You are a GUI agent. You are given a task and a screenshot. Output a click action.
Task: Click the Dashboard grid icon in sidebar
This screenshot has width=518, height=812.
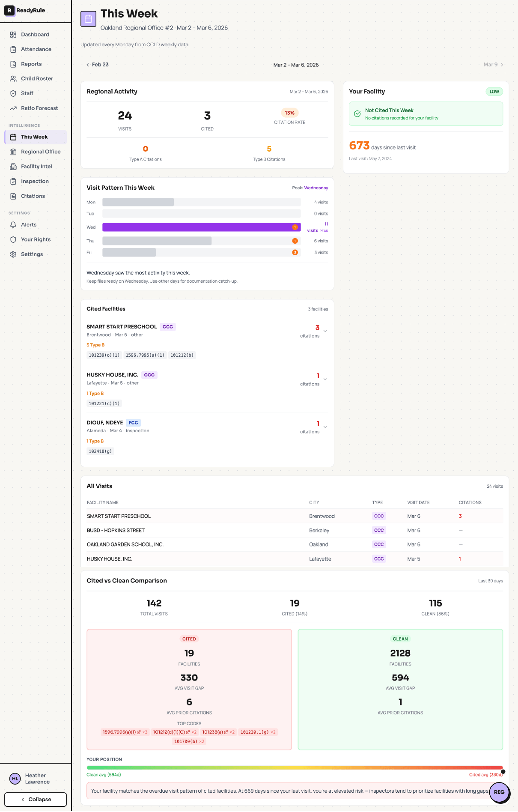pyautogui.click(x=13, y=35)
